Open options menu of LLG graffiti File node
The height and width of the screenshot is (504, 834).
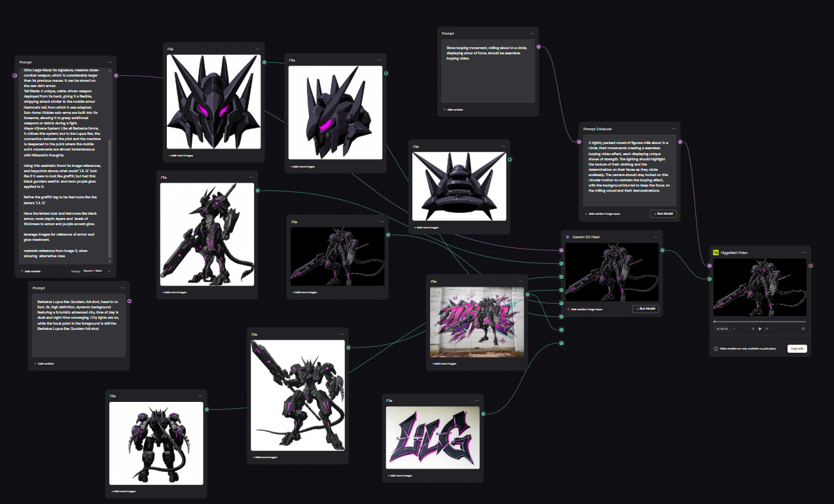pos(476,400)
